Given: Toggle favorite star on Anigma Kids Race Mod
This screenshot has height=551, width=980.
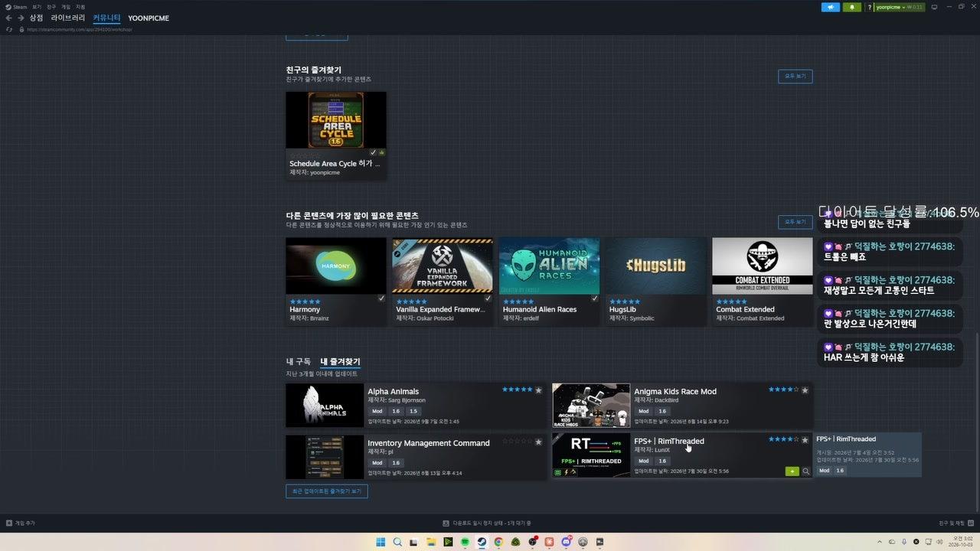Looking at the screenshot, I should (805, 390).
